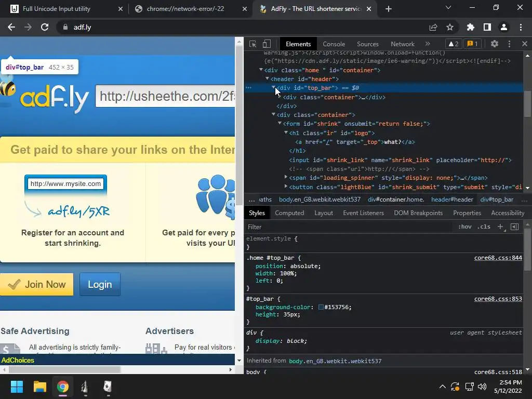Go back to previous page

tap(11, 27)
